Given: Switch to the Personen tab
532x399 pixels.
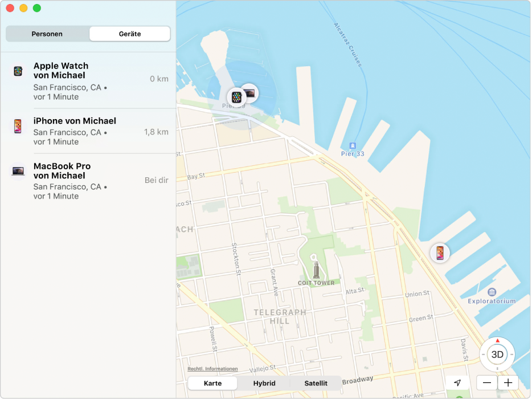Looking at the screenshot, I should tap(47, 34).
